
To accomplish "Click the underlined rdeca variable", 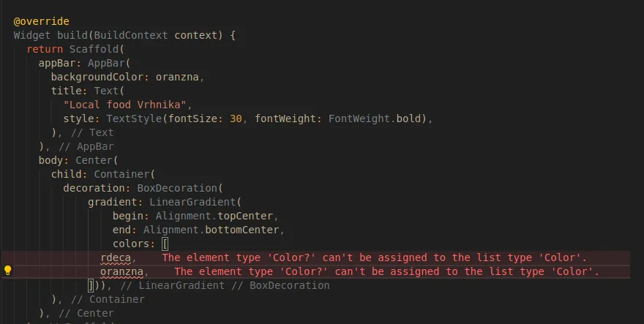I will (x=116, y=258).
